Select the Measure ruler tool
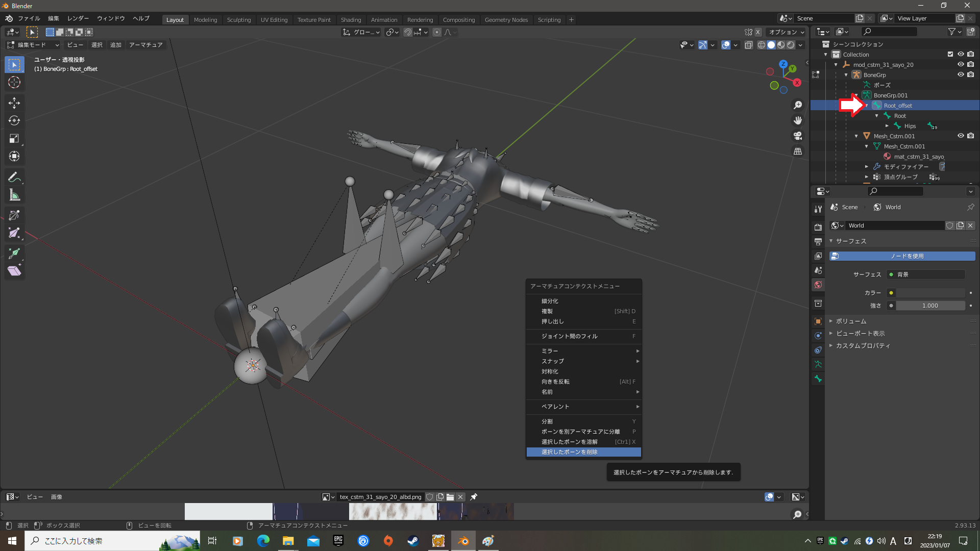The width and height of the screenshot is (980, 551). click(14, 195)
